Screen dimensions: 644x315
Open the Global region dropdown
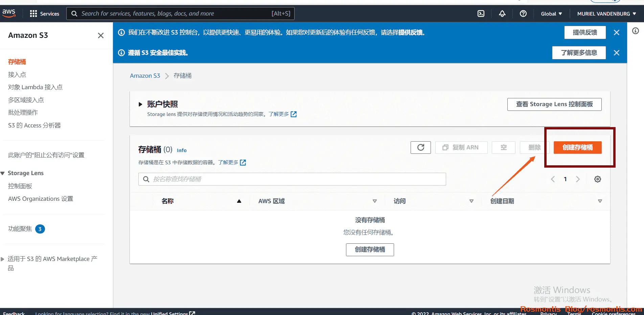pos(551,14)
